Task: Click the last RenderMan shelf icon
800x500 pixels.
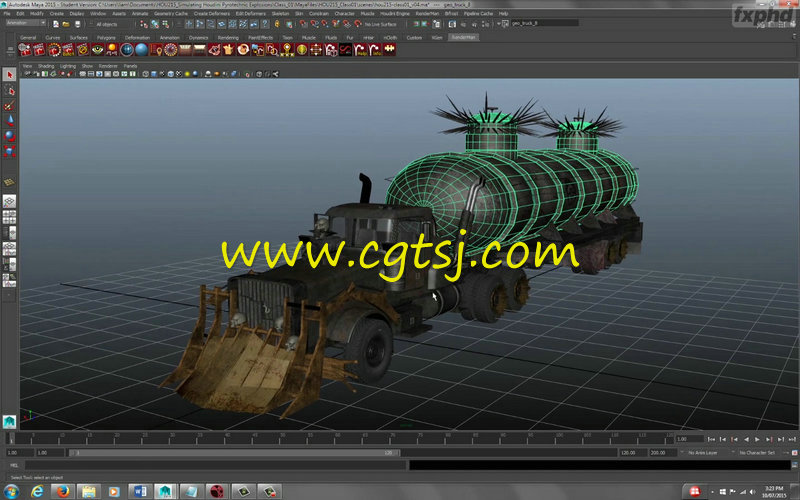Action: tap(389, 49)
